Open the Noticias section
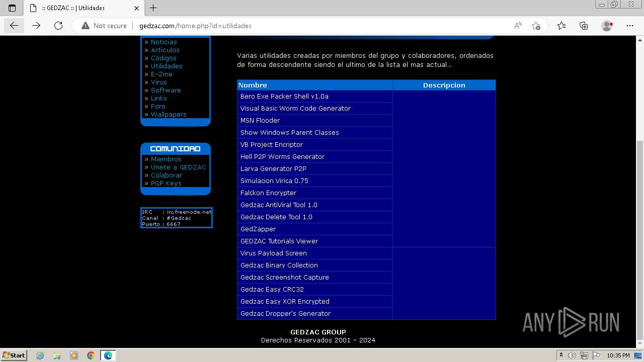The image size is (644, 362). click(x=164, y=42)
